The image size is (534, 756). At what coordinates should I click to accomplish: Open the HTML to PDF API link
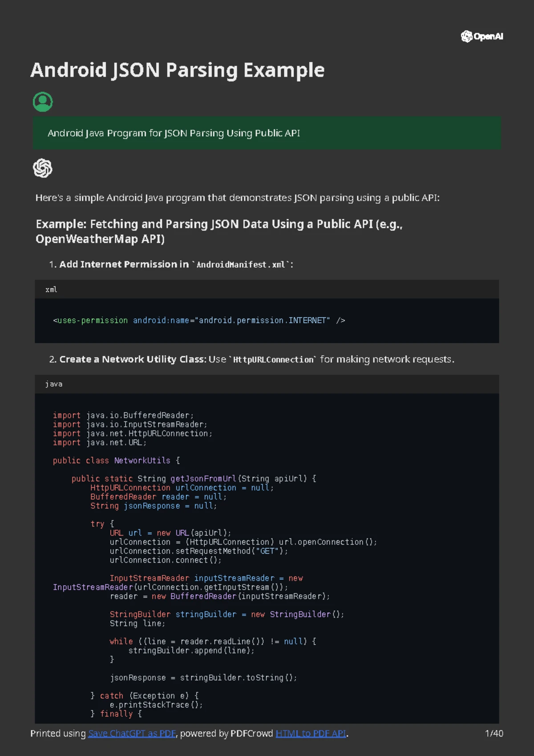click(x=311, y=733)
